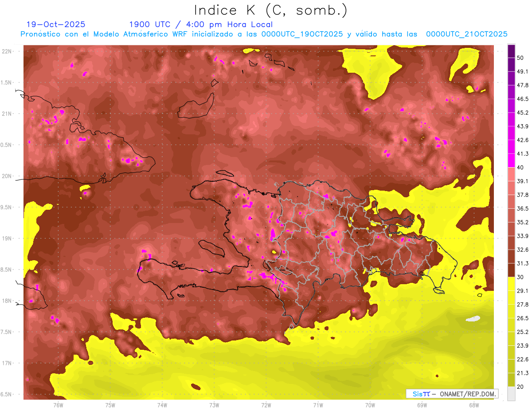Click the colorbar value '26.5'
532x411 pixels.
[x=523, y=318]
